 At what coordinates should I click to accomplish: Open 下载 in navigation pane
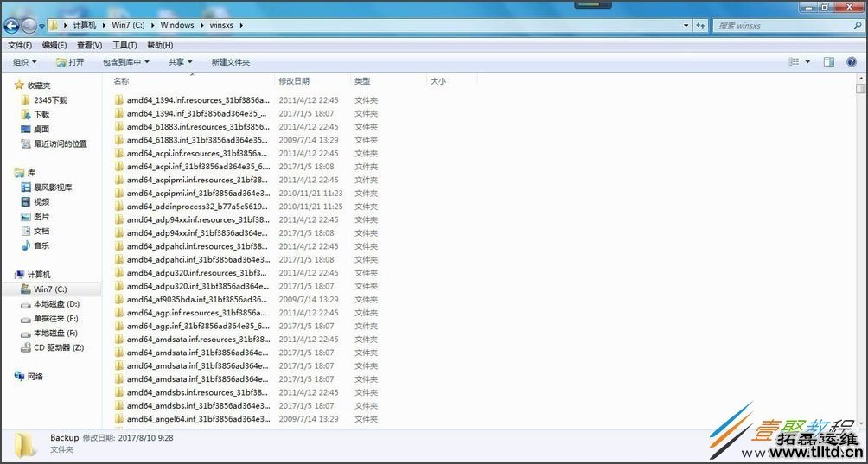click(x=41, y=114)
